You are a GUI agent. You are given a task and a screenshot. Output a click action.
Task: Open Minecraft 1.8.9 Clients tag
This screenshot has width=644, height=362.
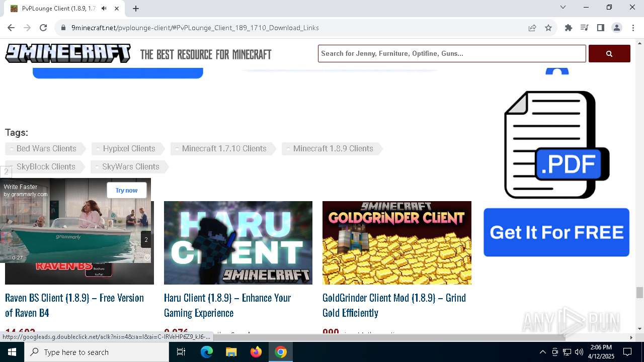[x=333, y=148]
